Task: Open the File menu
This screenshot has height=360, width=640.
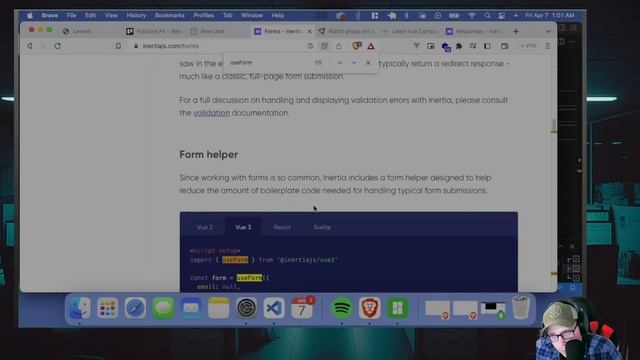Action: (71, 16)
